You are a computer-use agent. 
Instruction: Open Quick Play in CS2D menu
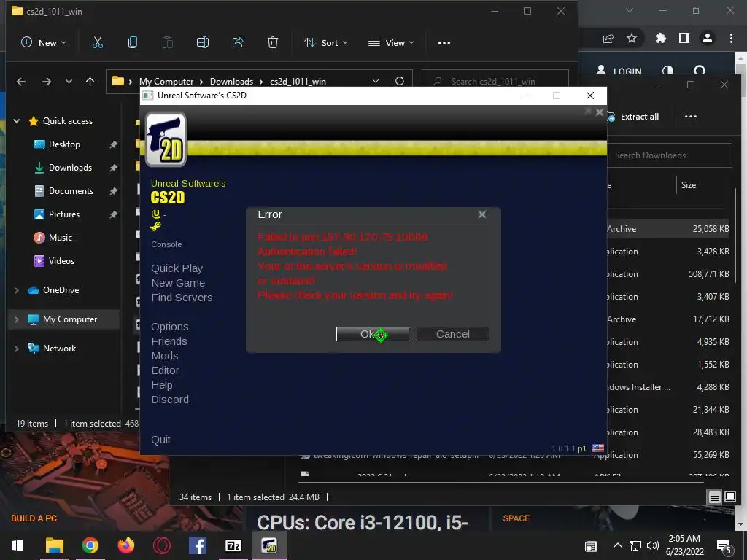coord(177,268)
